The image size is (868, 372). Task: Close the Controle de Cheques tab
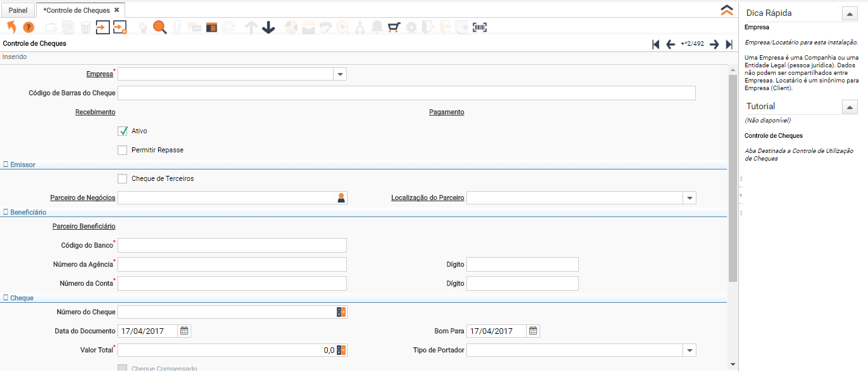click(116, 10)
